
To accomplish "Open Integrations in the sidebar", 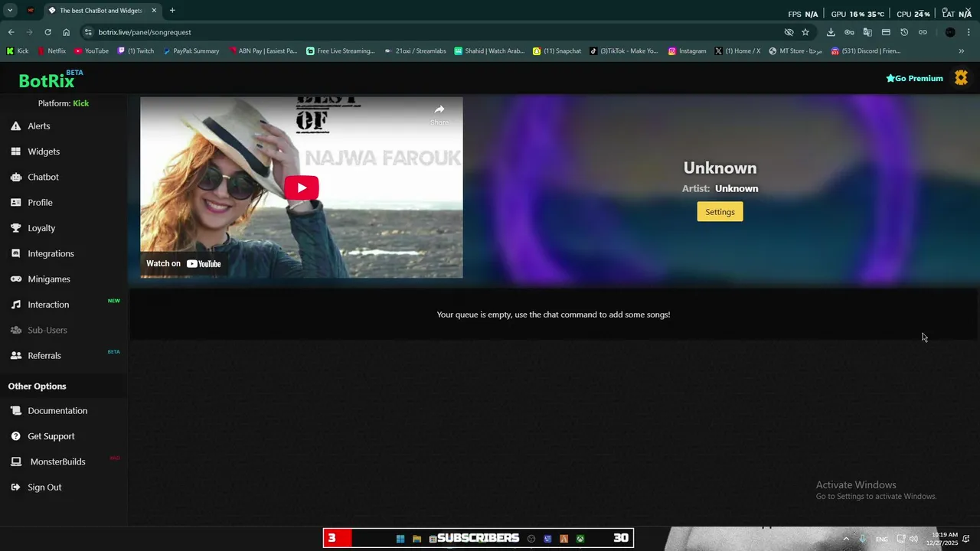I will [51, 253].
